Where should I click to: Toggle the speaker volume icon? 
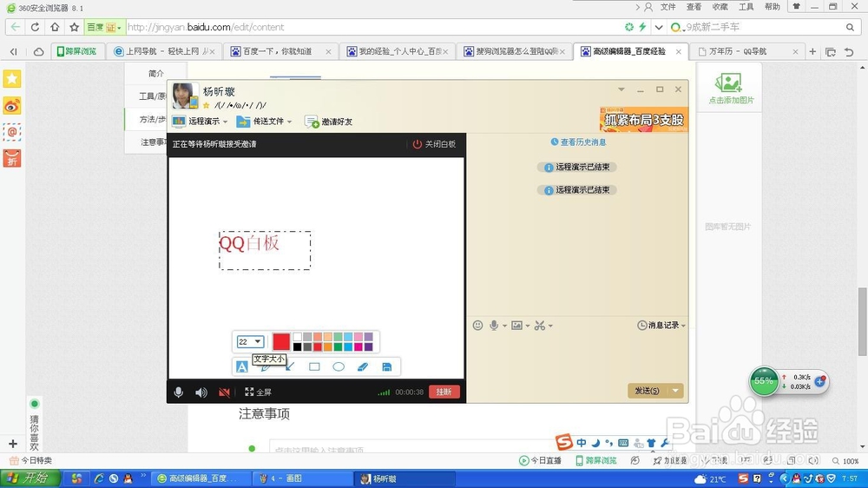(x=201, y=392)
